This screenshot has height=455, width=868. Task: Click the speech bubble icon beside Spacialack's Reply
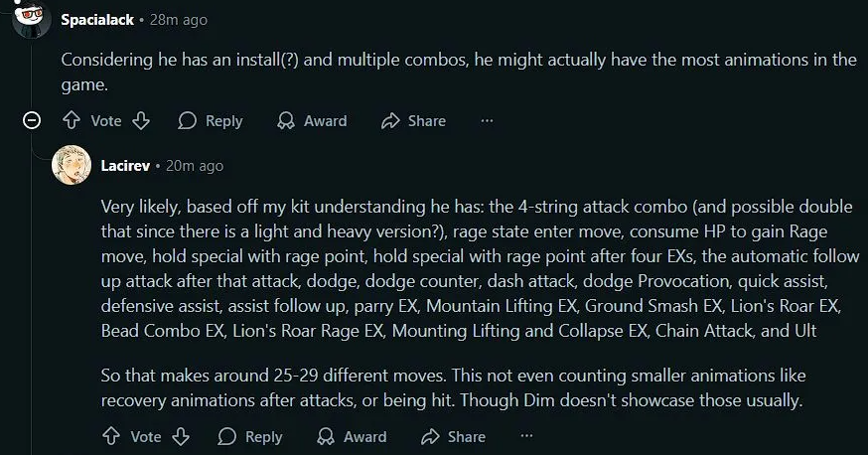click(187, 120)
